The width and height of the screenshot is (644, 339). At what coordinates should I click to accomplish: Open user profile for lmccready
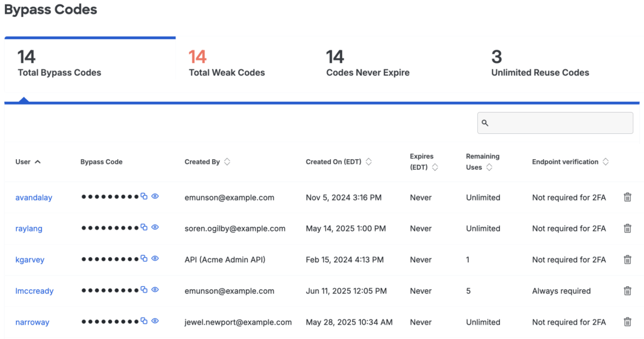[35, 291]
